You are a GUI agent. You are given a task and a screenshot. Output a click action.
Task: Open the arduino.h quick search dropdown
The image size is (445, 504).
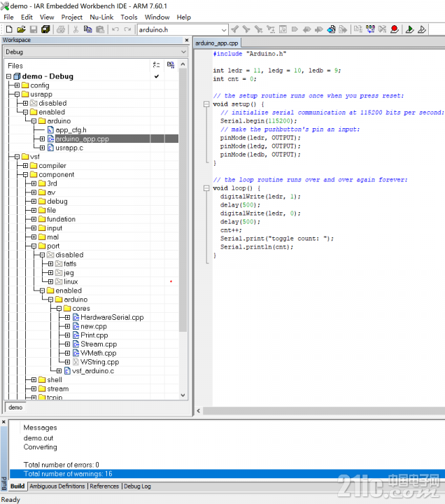pyautogui.click(x=224, y=30)
